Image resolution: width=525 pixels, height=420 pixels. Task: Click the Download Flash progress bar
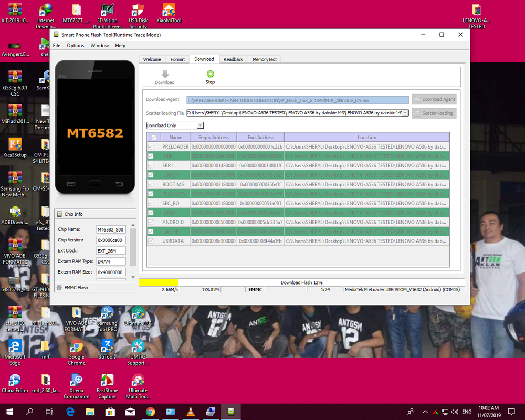coord(302,282)
